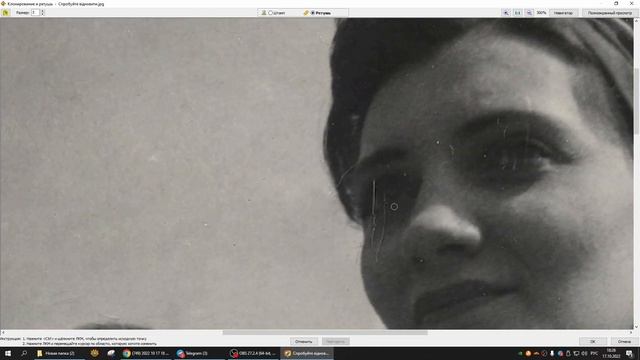Click the Полноэкранный просмотр button
The height and width of the screenshot is (360, 640).
click(x=610, y=13)
